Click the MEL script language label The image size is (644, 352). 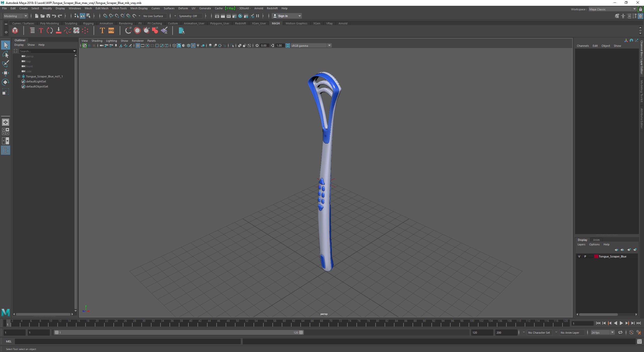click(9, 341)
